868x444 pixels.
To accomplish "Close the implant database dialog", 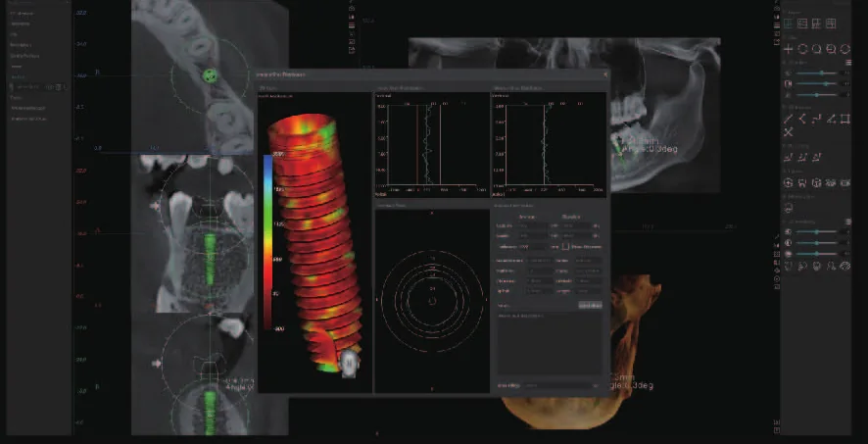I will 605,74.
